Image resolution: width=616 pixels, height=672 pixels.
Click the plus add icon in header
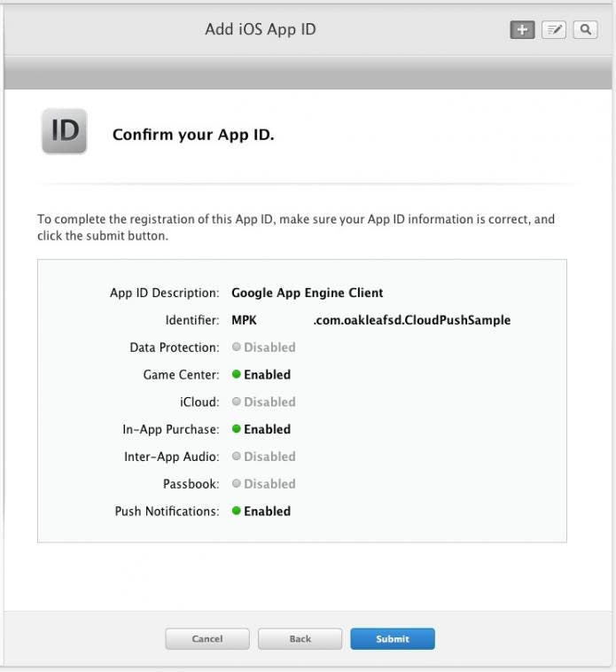522,30
